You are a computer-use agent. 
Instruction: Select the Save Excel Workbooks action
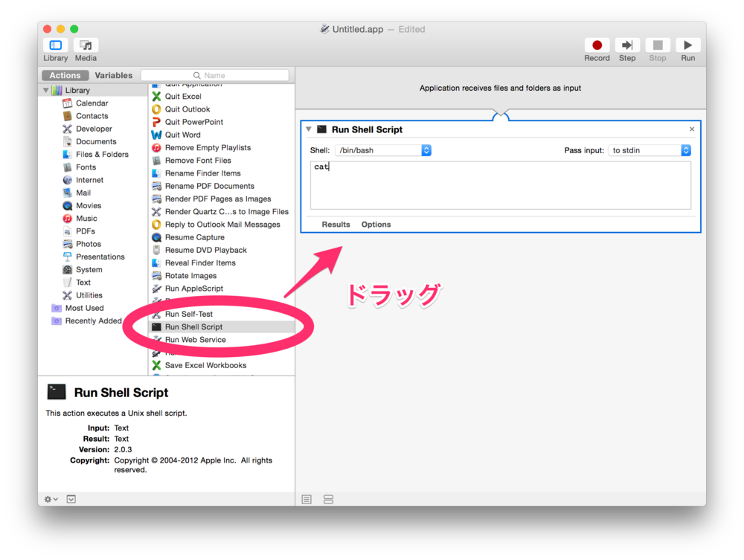(x=205, y=365)
